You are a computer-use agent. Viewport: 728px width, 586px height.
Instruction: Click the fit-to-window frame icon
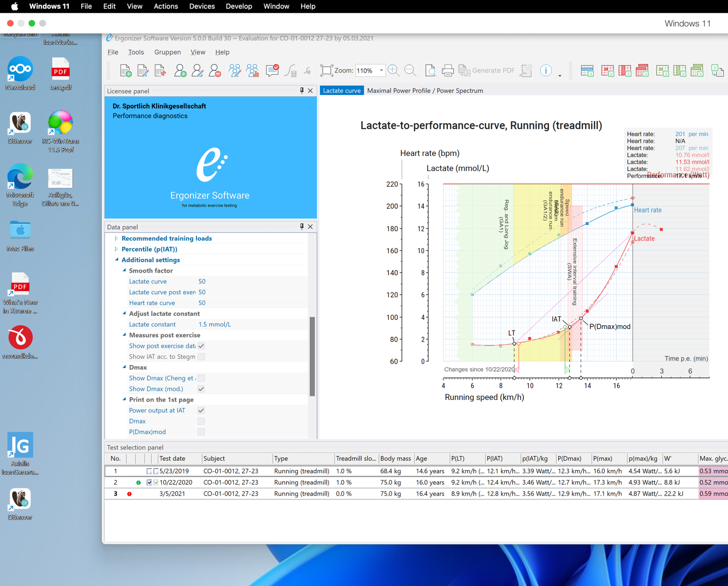pos(326,70)
